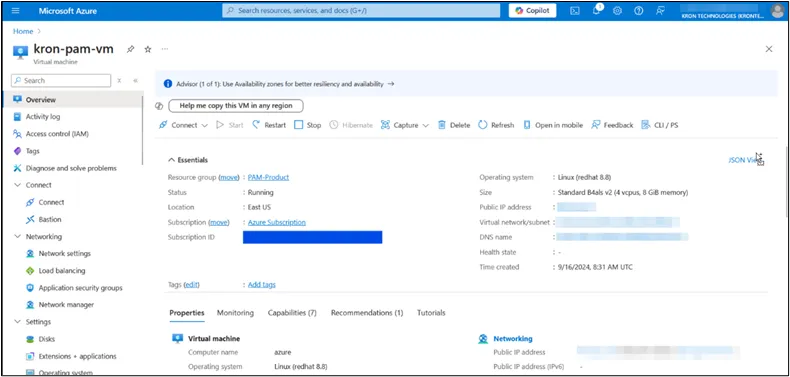Clear the sidebar search with X
The width and height of the screenshot is (790, 377).
(119, 81)
